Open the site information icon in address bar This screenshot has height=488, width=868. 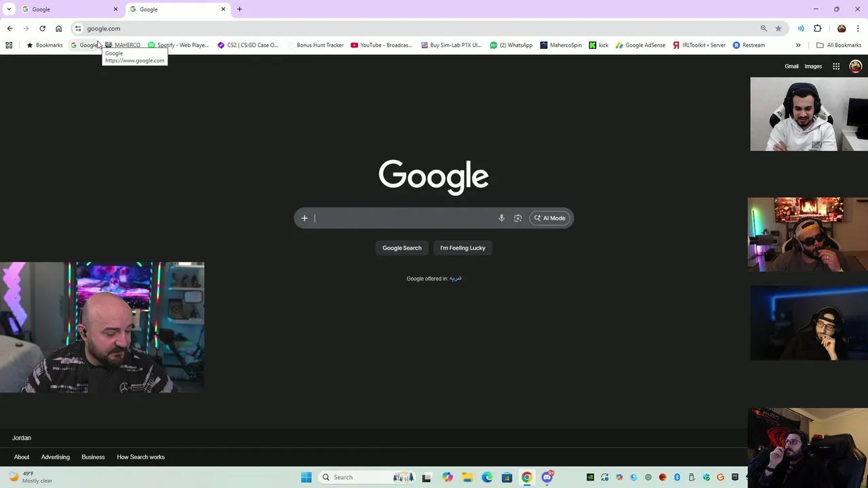click(78, 28)
